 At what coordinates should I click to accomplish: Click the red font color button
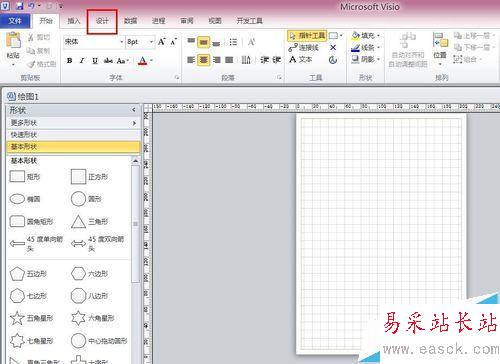point(142,61)
